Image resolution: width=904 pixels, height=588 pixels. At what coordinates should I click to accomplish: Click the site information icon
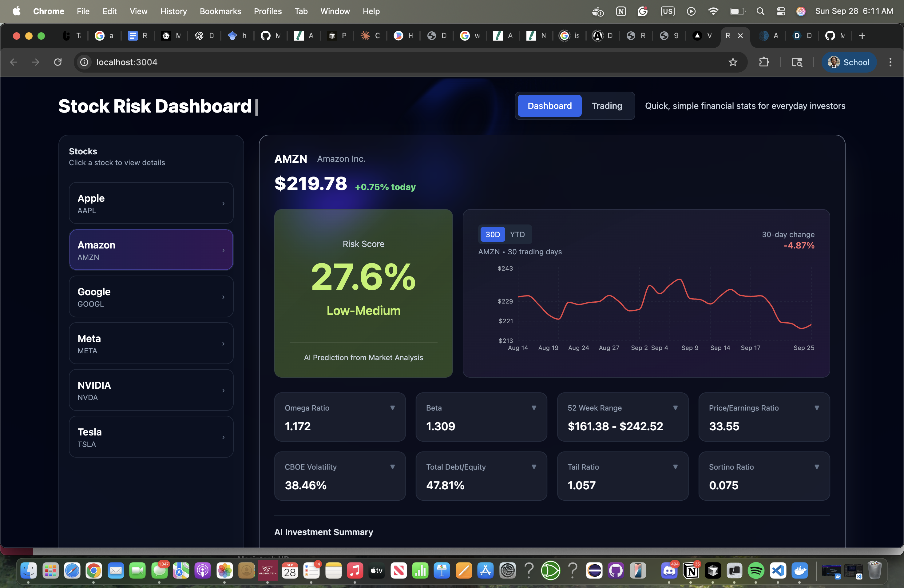tap(84, 62)
